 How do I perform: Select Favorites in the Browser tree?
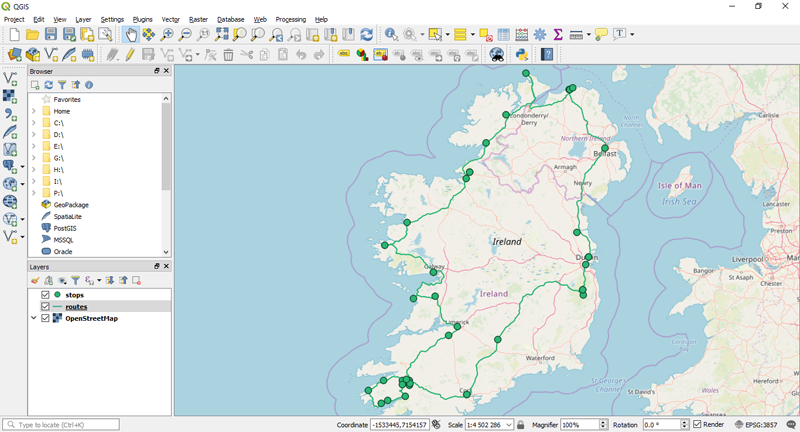[x=67, y=99]
